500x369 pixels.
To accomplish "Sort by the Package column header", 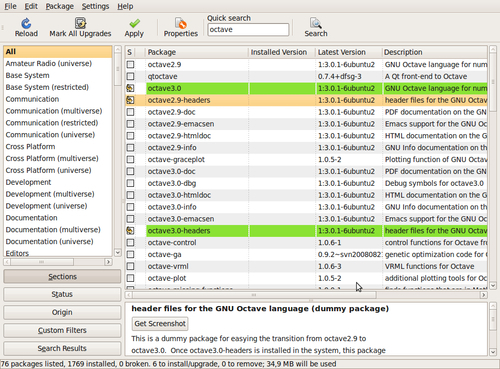I will tap(197, 52).
